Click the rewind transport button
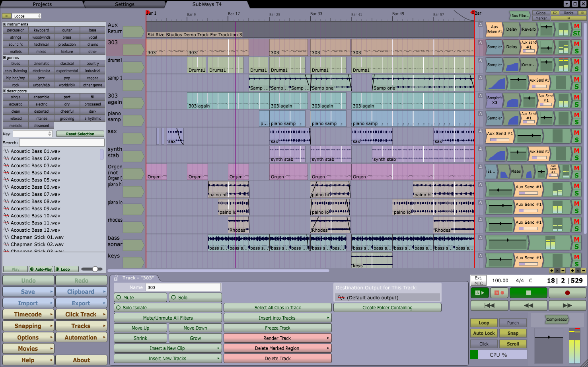This screenshot has height=367, width=588. (528, 305)
